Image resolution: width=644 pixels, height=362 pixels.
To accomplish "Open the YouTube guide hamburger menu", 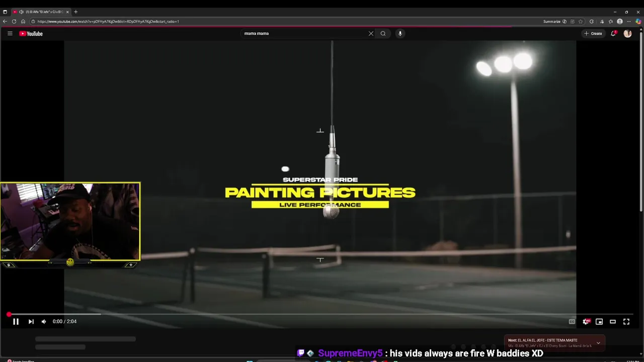I will (x=10, y=34).
